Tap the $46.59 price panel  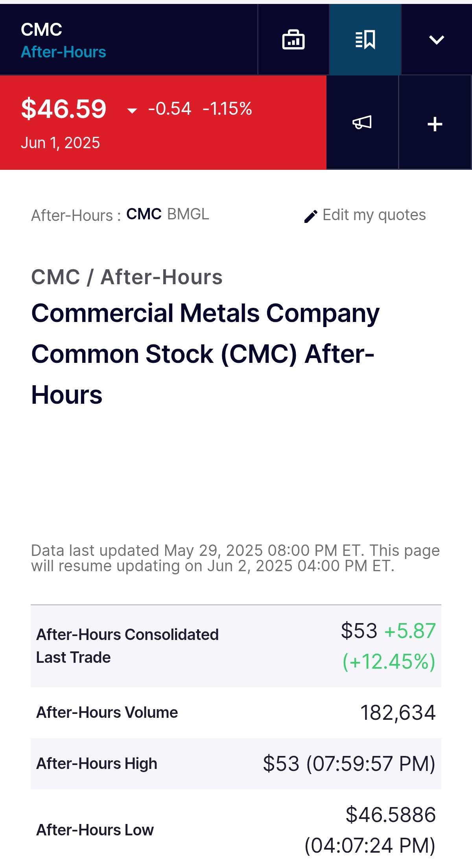[x=163, y=122]
